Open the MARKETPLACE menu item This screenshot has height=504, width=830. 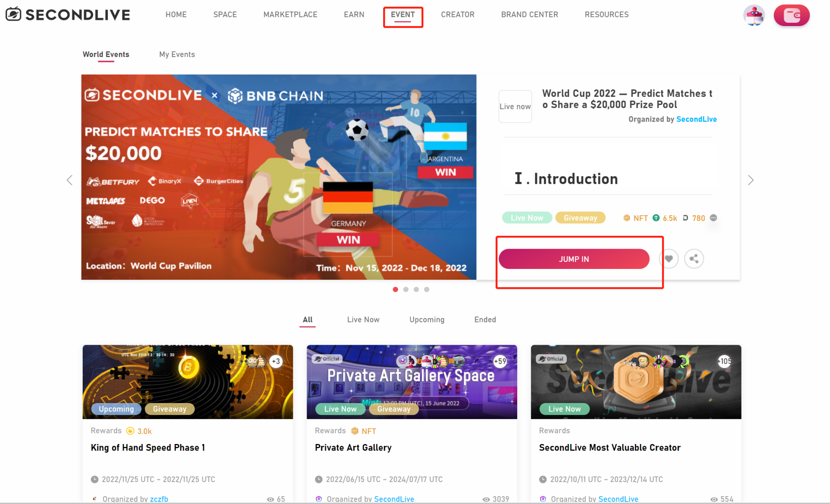pyautogui.click(x=290, y=14)
